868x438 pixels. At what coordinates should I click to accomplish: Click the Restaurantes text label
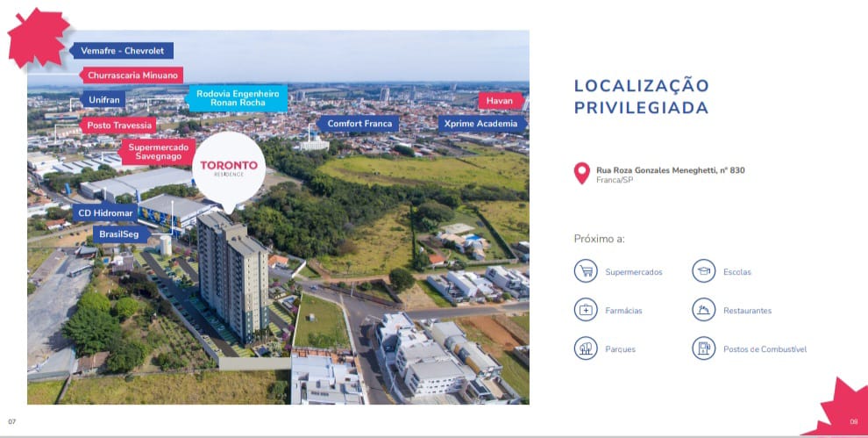[x=747, y=311]
